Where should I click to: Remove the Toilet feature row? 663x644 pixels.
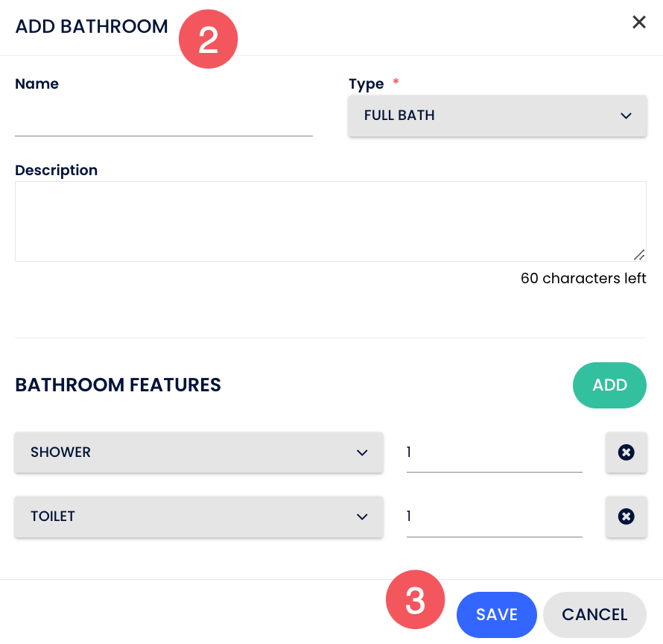pos(626,517)
